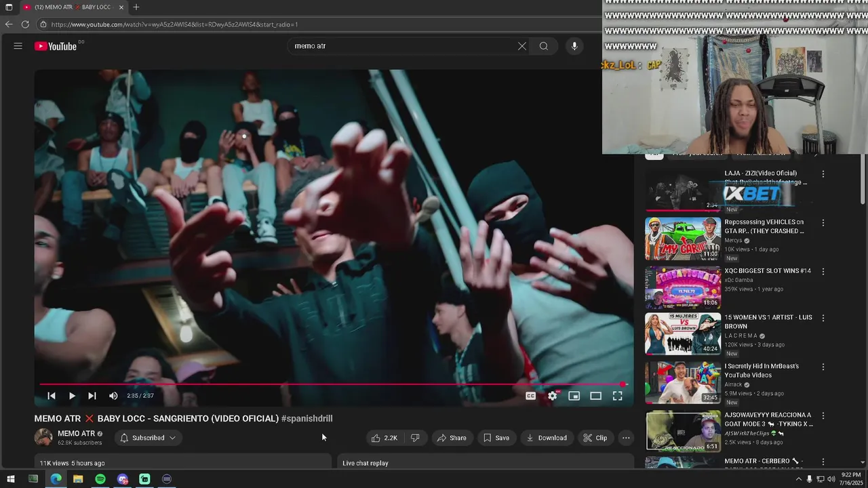868x488 pixels.
Task: Open MEMO ATR channel avatar
Action: (x=43, y=437)
